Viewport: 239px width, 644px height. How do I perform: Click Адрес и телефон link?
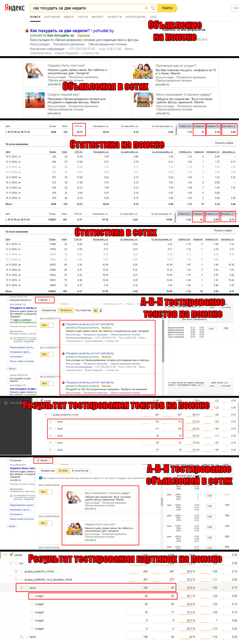(x=22, y=319)
